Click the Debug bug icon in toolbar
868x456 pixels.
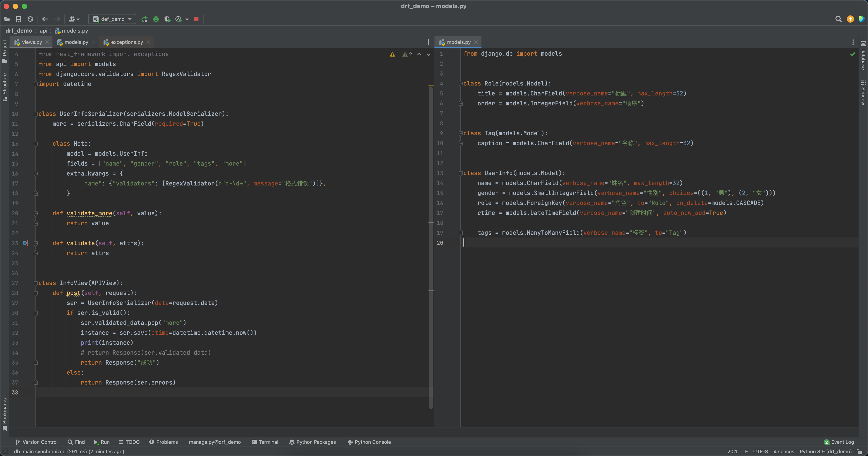tap(156, 19)
